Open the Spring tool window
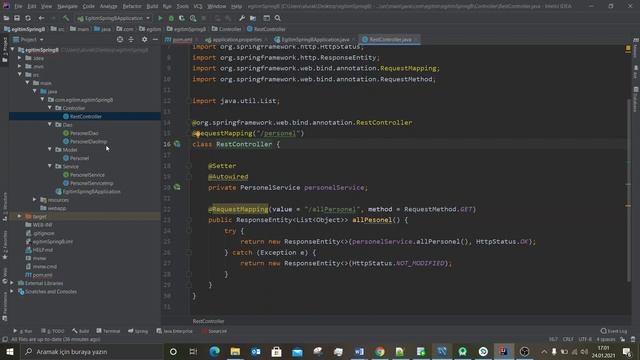 138,331
